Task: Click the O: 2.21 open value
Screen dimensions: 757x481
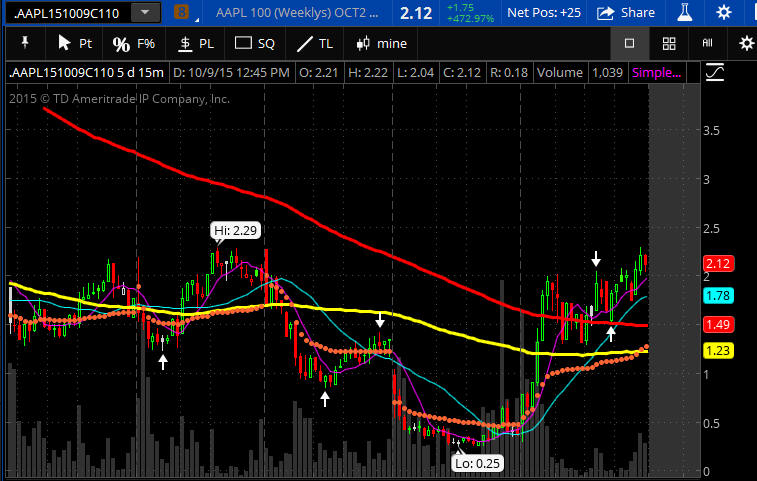Action: pos(319,73)
